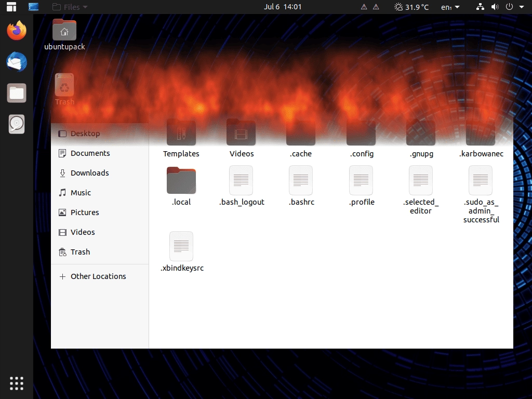
Task: Select Desktop in the Files sidebar
Action: click(100, 134)
